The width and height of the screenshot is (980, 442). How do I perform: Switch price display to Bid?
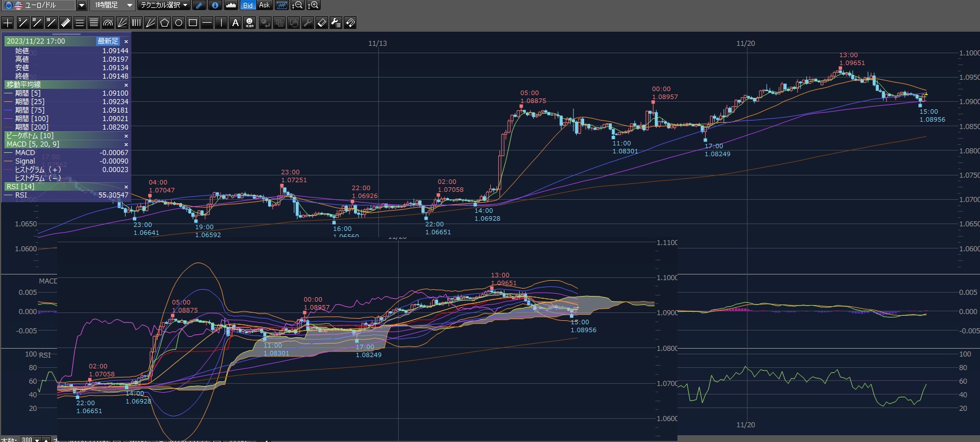click(x=248, y=5)
